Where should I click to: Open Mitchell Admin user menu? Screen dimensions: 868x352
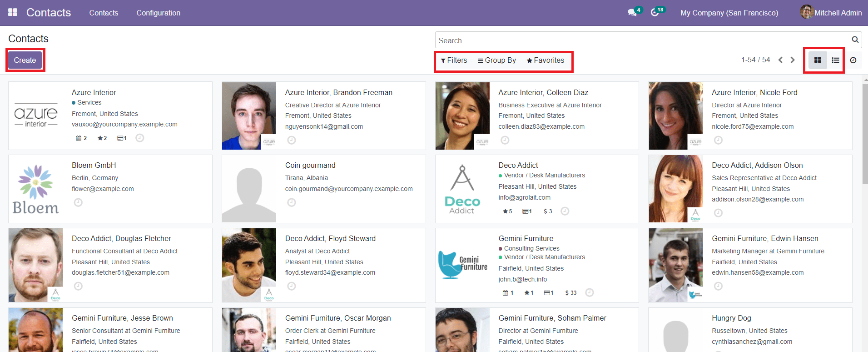point(831,12)
